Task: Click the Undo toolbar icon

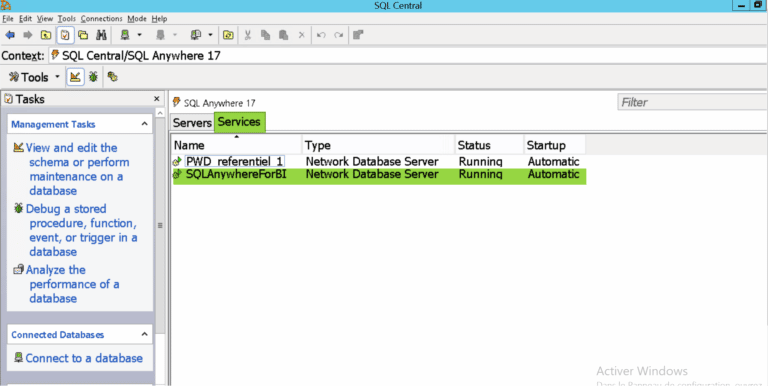Action: pyautogui.click(x=321, y=35)
